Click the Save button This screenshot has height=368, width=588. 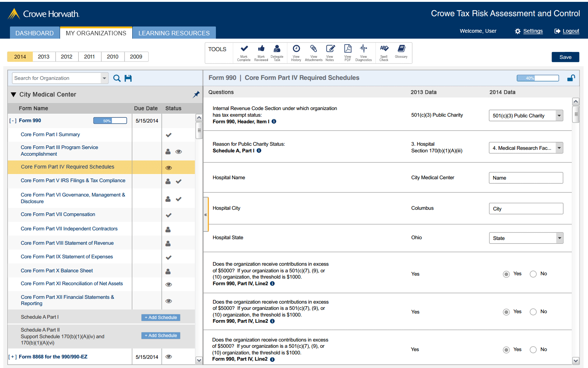(x=565, y=57)
